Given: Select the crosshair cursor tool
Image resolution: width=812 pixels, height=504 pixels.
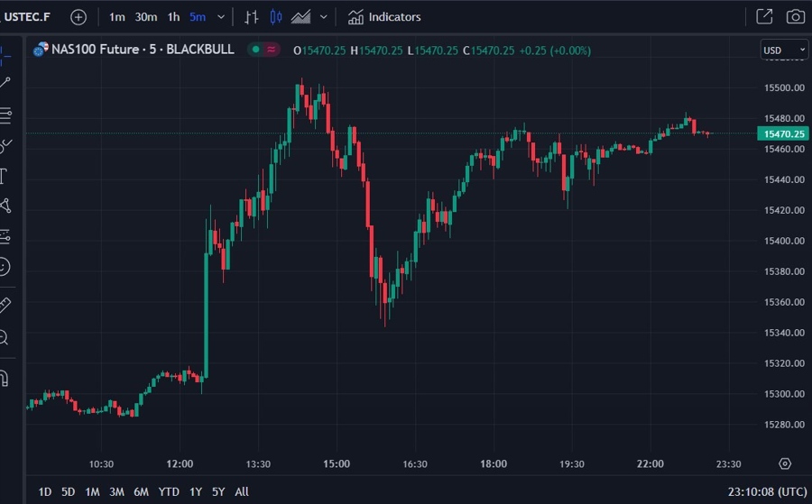Looking at the screenshot, I should [5, 54].
